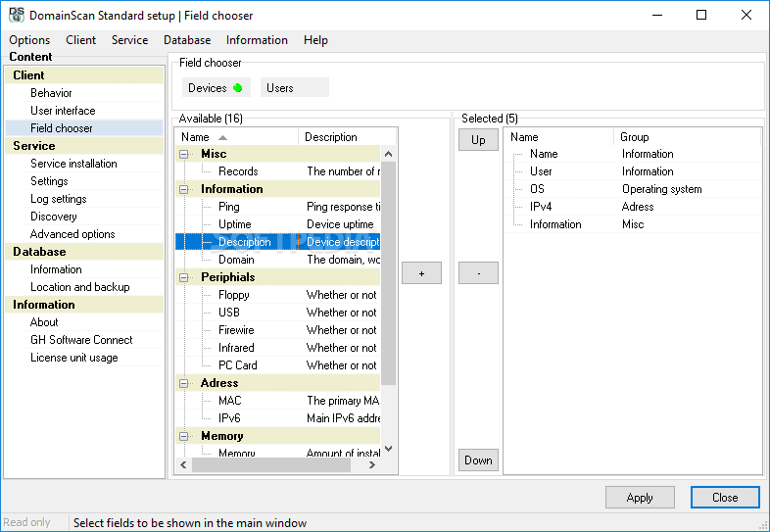Select the Client category header
770x532 pixels.
(x=84, y=75)
